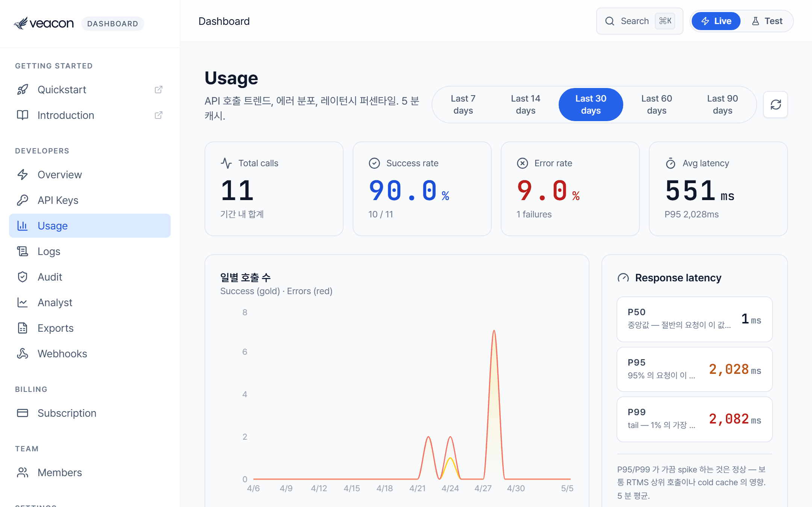Click the '10 / 11' text
This screenshot has width=812, height=507.
pos(380,214)
